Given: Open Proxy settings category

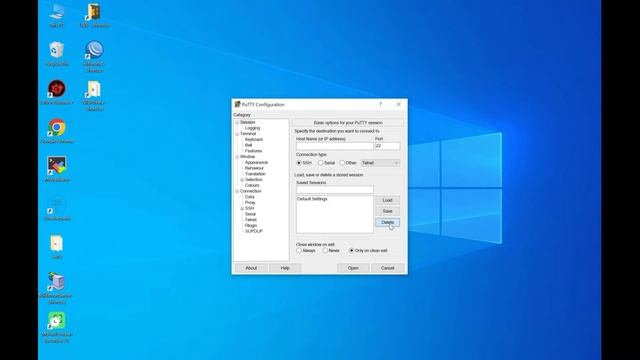Looking at the screenshot, I should (250, 202).
